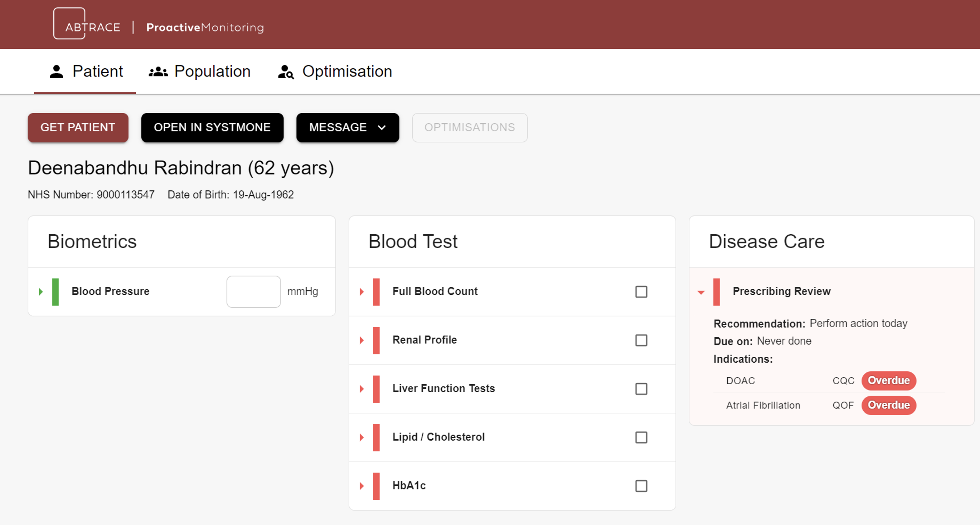Click the red Full Blood Count status bar

[376, 292]
